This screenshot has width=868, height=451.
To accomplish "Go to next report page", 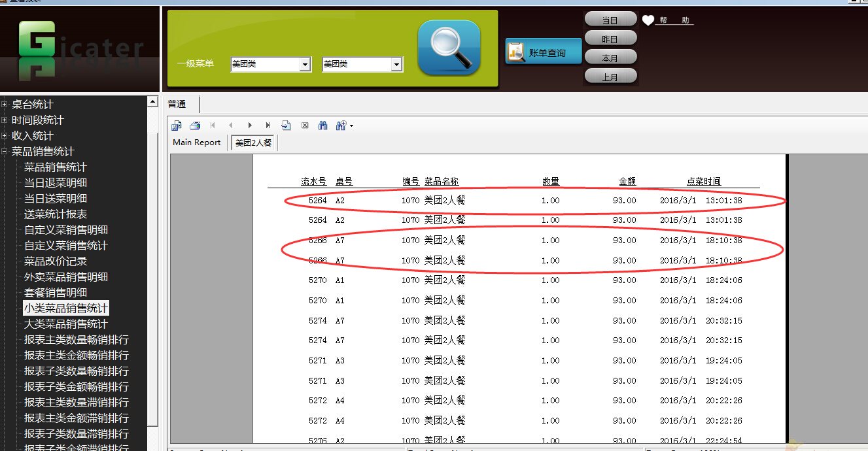I will 250,125.
